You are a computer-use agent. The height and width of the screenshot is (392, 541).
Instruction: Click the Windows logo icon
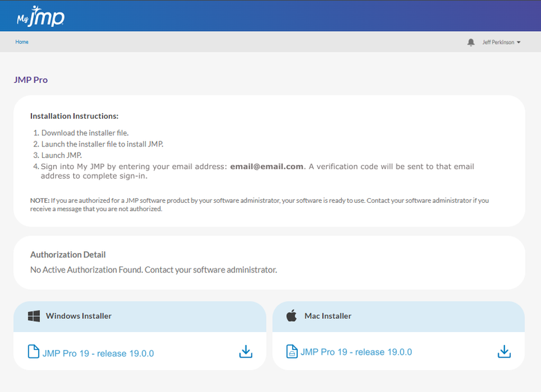coord(34,316)
